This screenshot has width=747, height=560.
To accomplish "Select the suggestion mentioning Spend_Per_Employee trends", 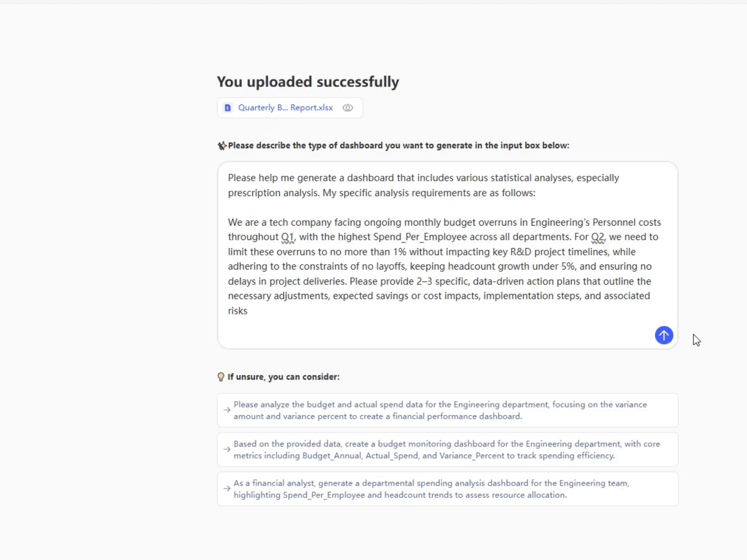I will (447, 489).
